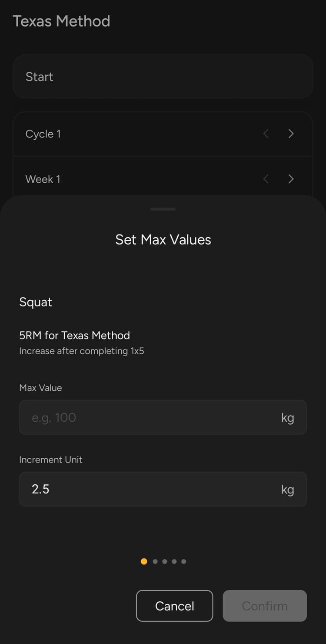Tap the Week 1 row label
This screenshot has height=644, width=326.
(43, 179)
